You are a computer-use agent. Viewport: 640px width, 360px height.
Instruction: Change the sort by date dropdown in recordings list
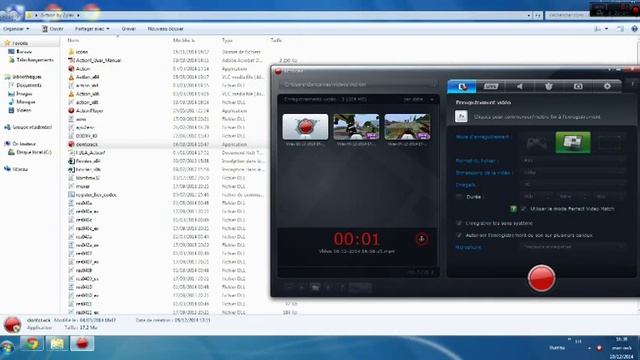coord(418,99)
